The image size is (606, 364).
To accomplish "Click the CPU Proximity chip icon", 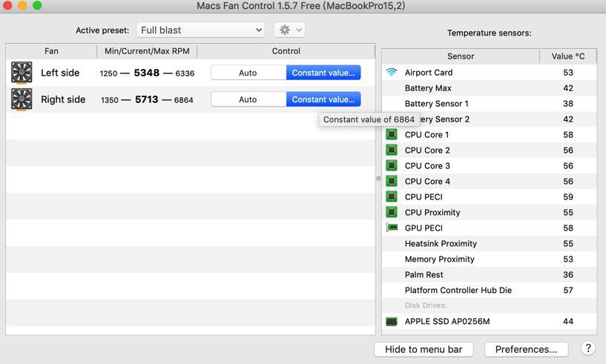I will point(392,212).
